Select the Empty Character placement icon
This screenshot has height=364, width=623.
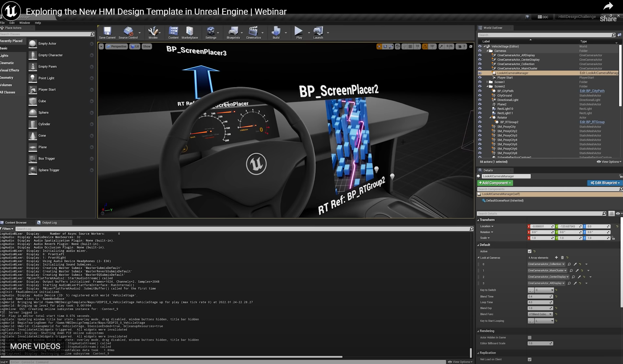click(33, 55)
